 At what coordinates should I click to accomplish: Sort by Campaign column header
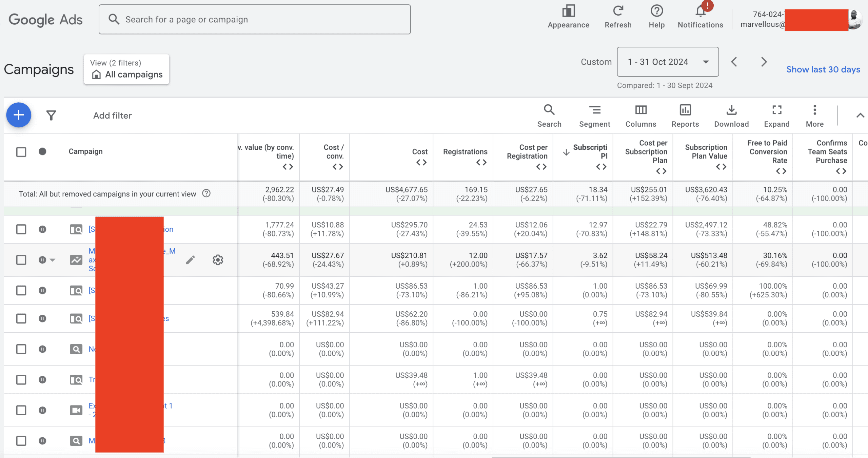[x=85, y=151]
